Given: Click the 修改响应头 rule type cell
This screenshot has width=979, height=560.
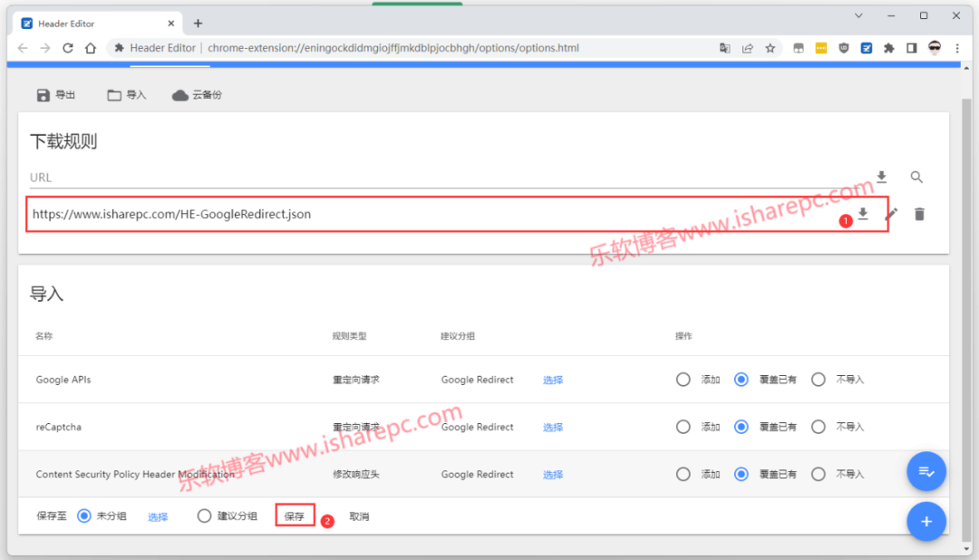Looking at the screenshot, I should [x=356, y=475].
